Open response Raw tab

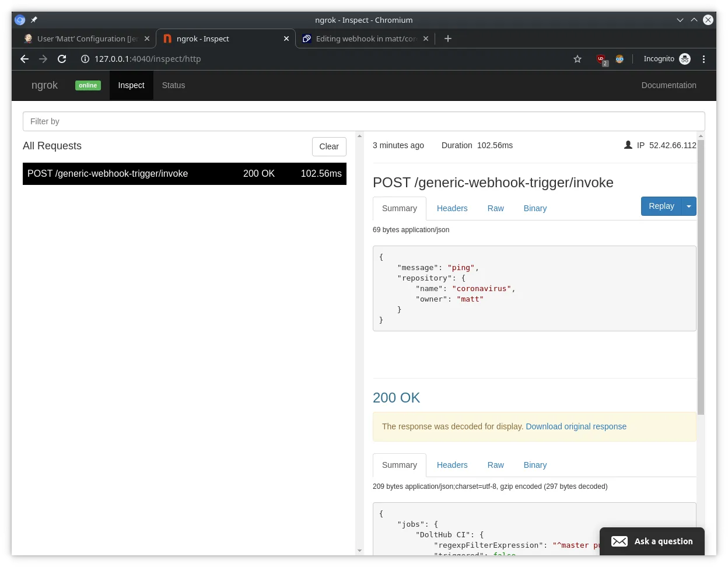click(495, 465)
